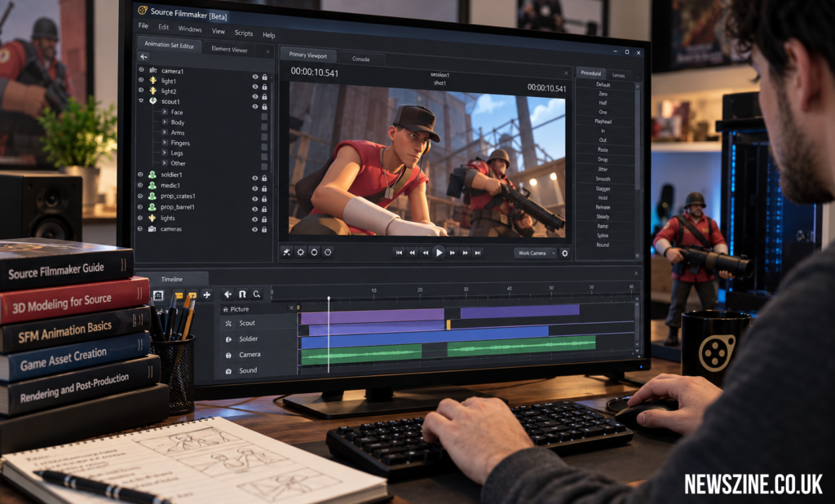Toggle visibility of prop_crates1
The image size is (835, 504).
point(255,199)
